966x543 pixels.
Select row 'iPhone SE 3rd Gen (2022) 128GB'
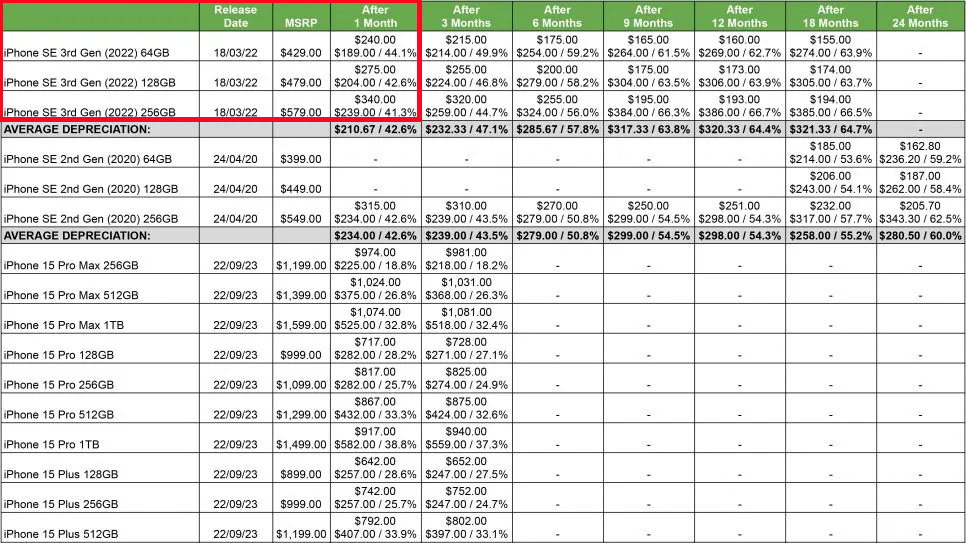[483, 76]
